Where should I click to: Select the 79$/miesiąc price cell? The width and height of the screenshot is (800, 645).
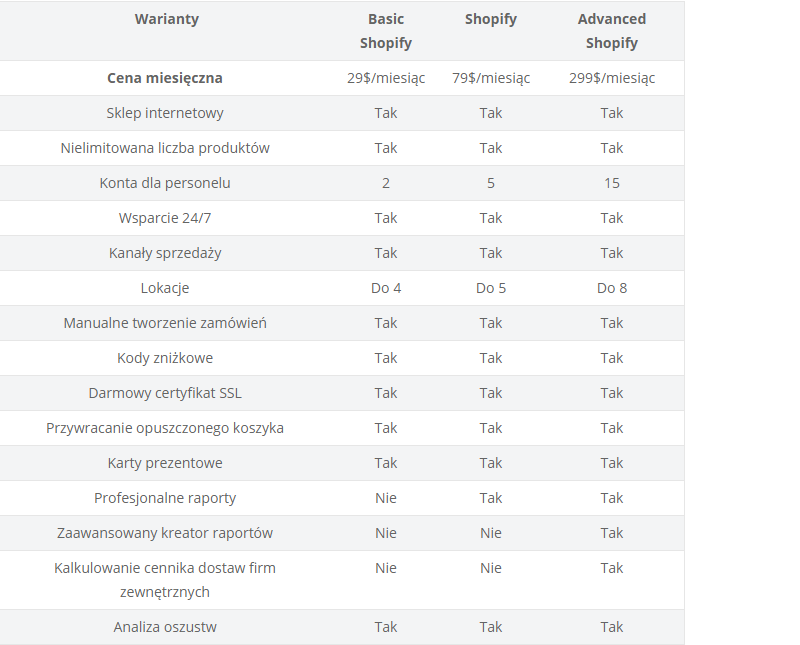point(491,78)
